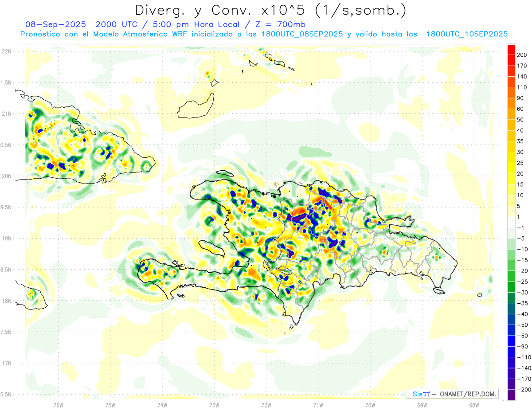The width and height of the screenshot is (532, 411).
Task: Click the colorbar segment between 60 and 50
Action: click(511, 114)
